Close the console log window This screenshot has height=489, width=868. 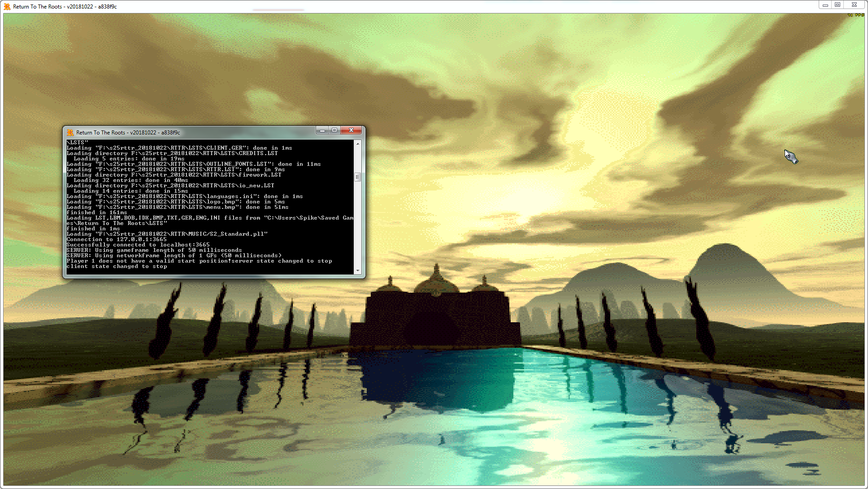tap(352, 130)
